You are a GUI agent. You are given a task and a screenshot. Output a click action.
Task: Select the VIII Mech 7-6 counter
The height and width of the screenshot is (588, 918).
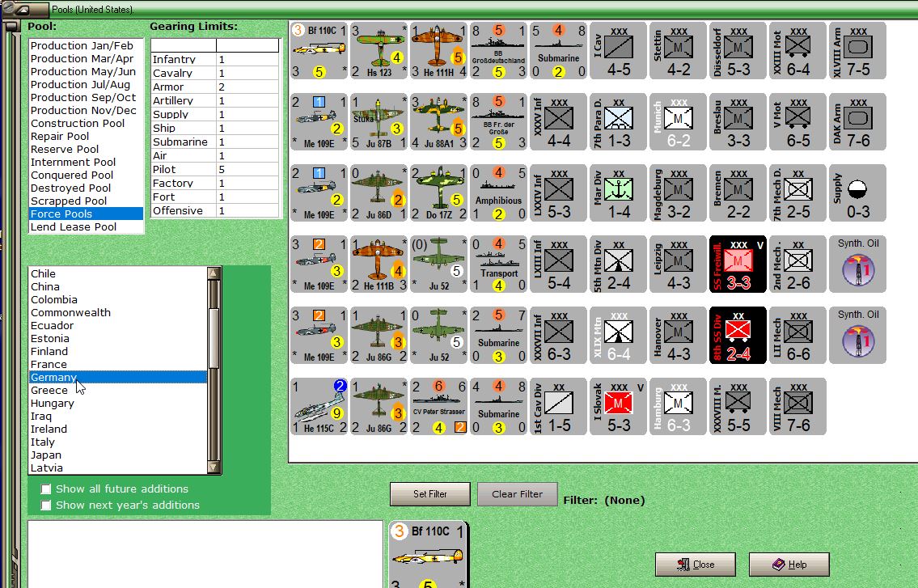pyautogui.click(x=797, y=407)
